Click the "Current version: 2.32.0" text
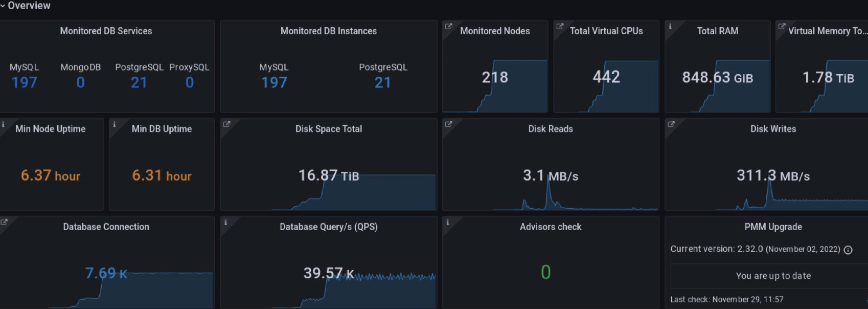Screen dimensions: 868x309 [x=717, y=249]
